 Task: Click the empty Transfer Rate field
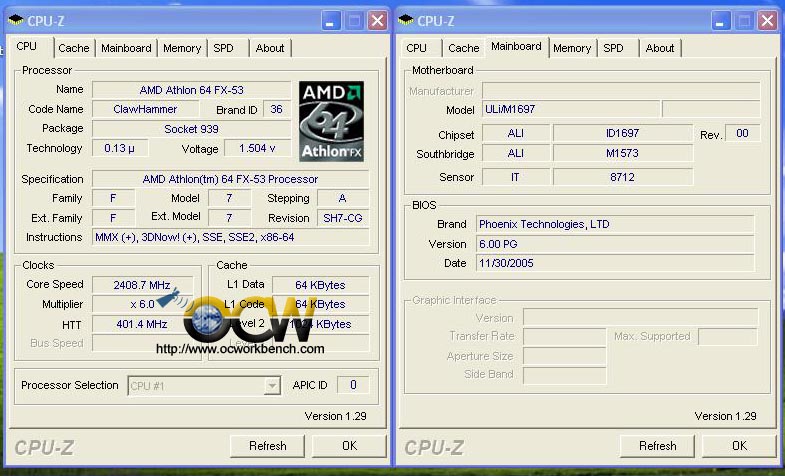pos(565,336)
